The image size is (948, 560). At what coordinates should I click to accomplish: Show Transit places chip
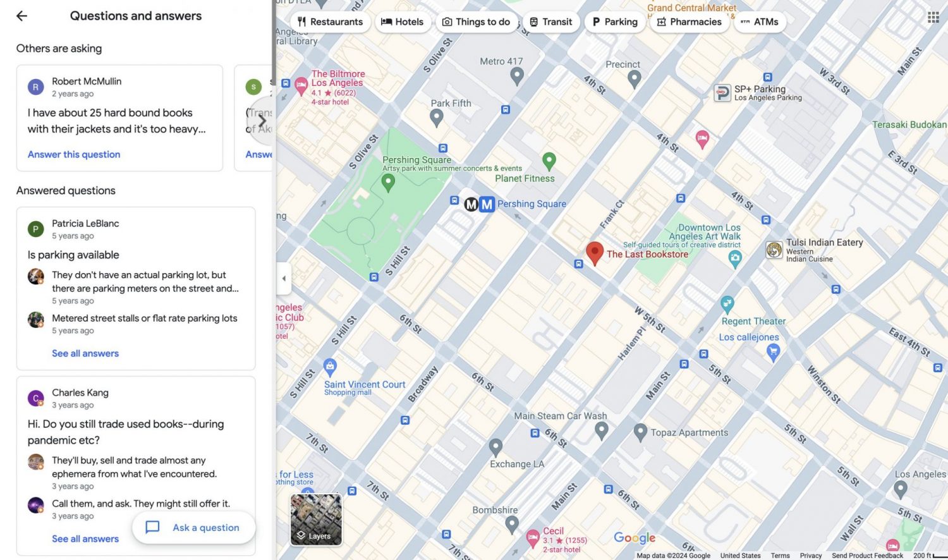[551, 21]
